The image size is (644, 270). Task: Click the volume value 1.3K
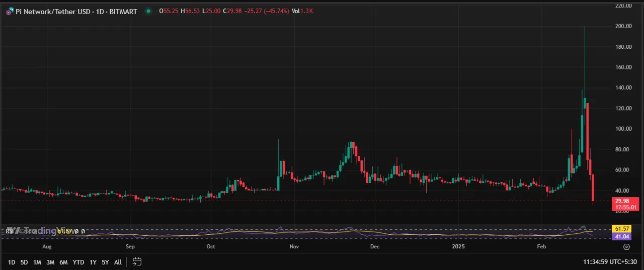[x=307, y=11]
